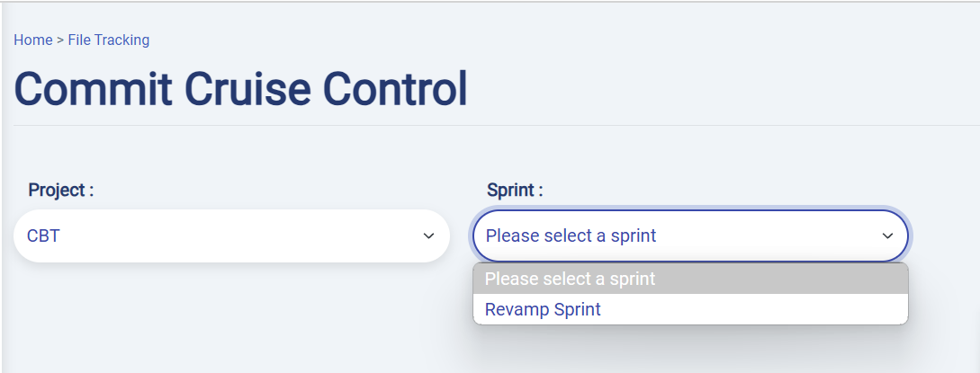
Task: Choose the Revamp Sprint option
Action: coord(543,309)
